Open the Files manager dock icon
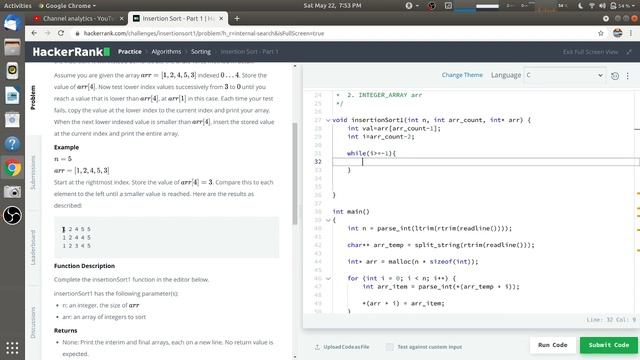 [12, 47]
